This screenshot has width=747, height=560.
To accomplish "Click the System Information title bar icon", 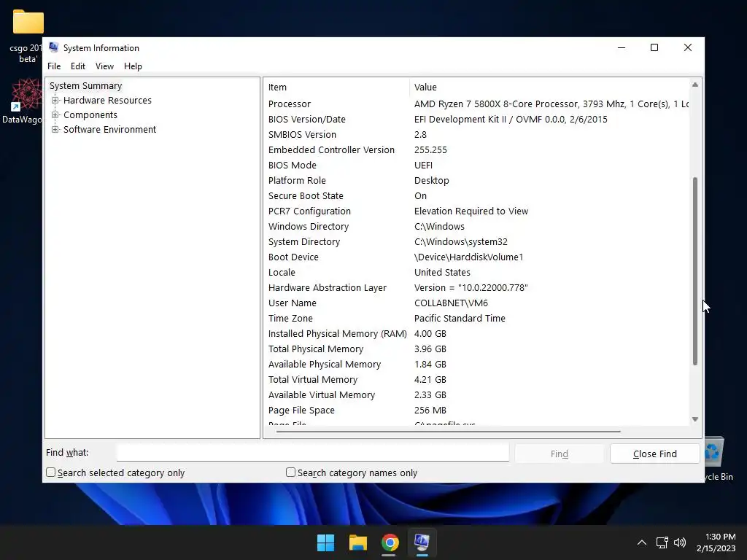I will (53, 47).
